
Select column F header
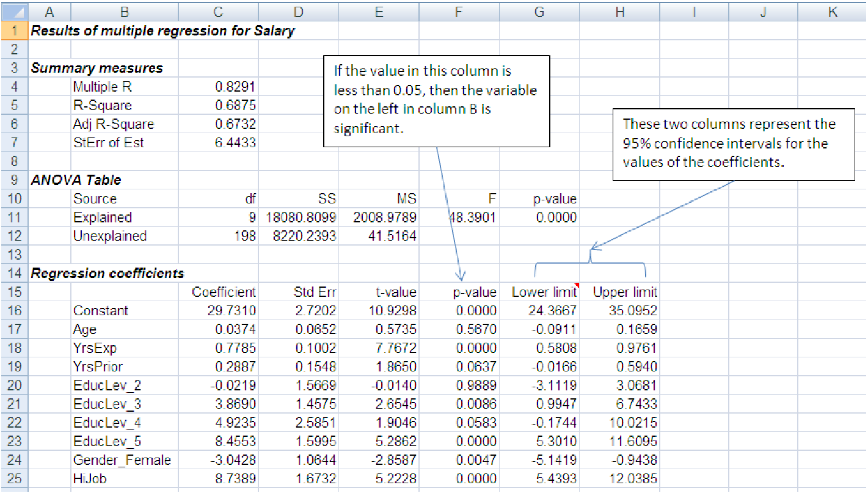459,10
